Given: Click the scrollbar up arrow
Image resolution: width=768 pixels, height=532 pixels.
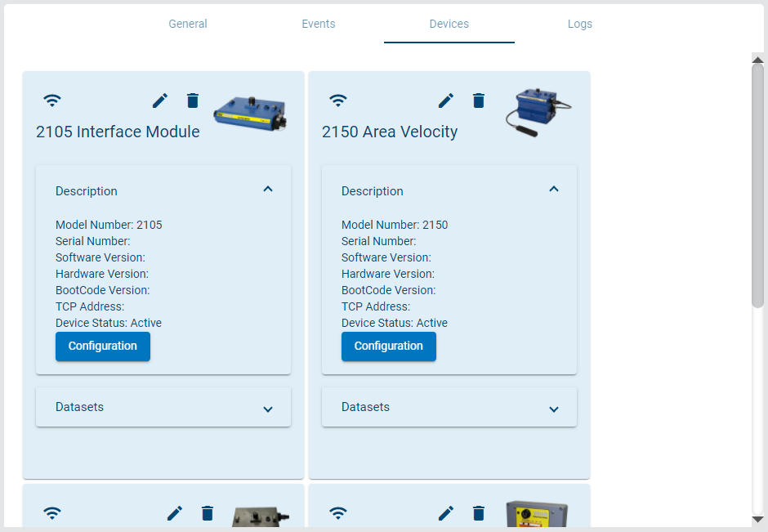Looking at the screenshot, I should (757, 60).
